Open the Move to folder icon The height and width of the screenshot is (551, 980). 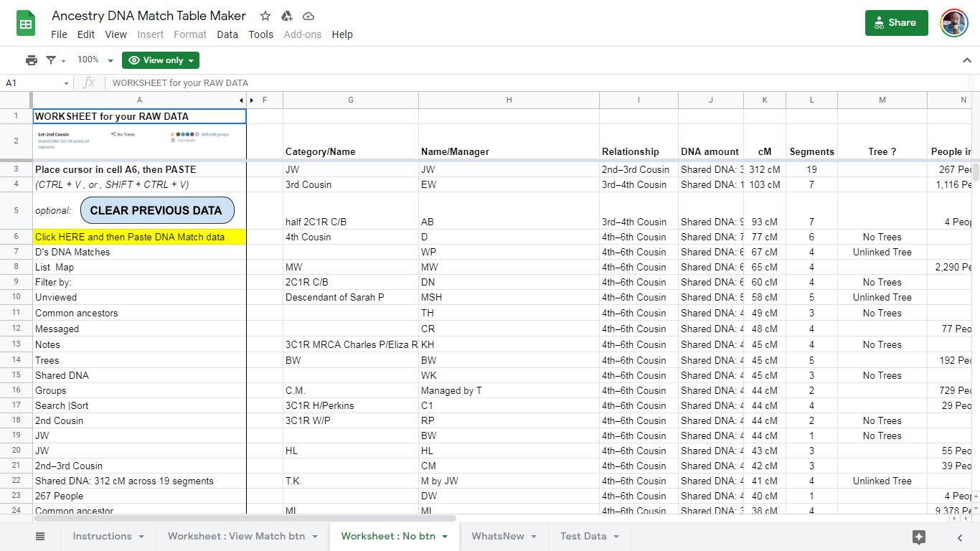point(286,15)
